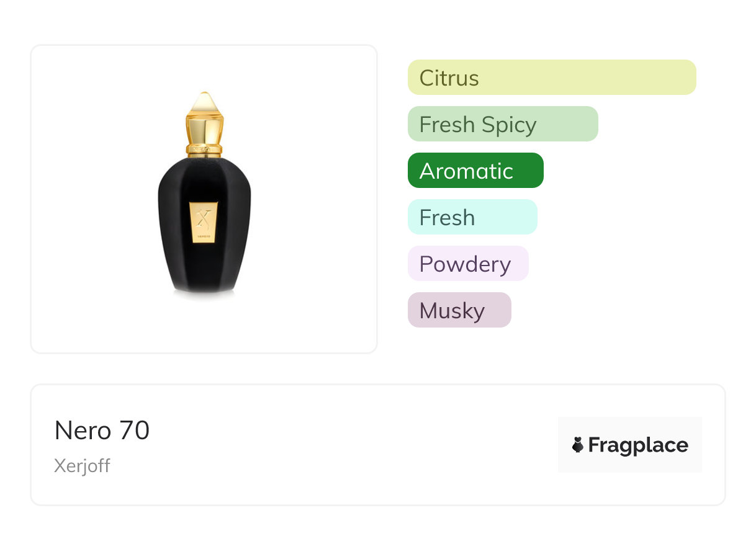Click the pointed tip of the bottle cap
756x536 pixels.
tap(204, 97)
